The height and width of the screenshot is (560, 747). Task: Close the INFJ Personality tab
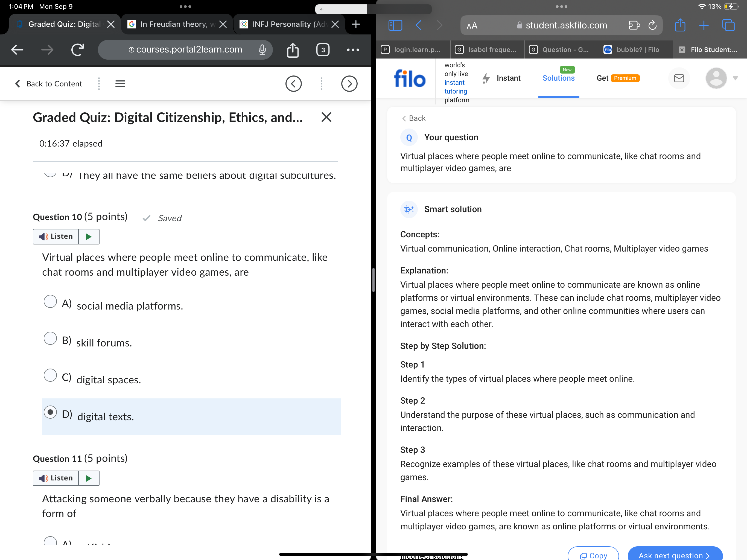pos(335,24)
